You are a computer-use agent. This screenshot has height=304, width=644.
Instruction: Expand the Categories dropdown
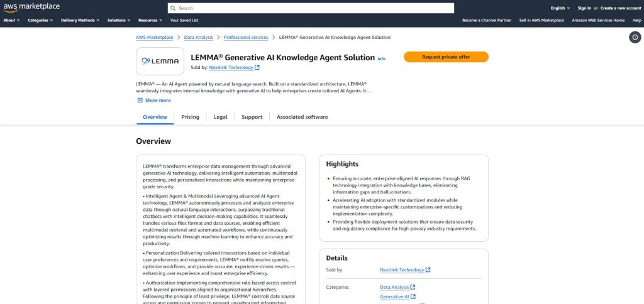(40, 20)
